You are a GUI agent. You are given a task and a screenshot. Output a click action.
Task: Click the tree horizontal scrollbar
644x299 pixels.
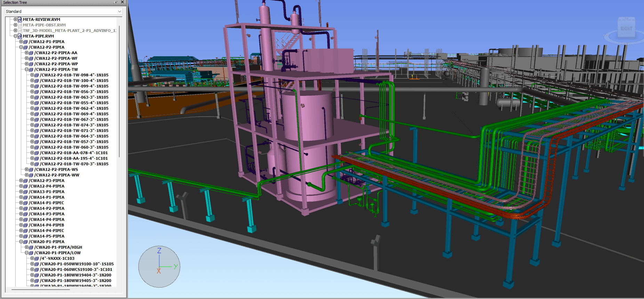(40, 289)
